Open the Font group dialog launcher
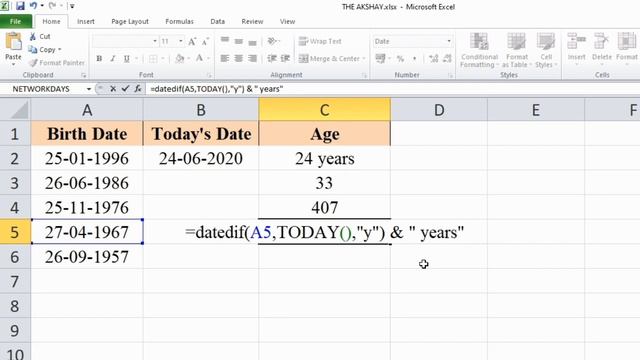The height and width of the screenshot is (360, 640). [209, 75]
